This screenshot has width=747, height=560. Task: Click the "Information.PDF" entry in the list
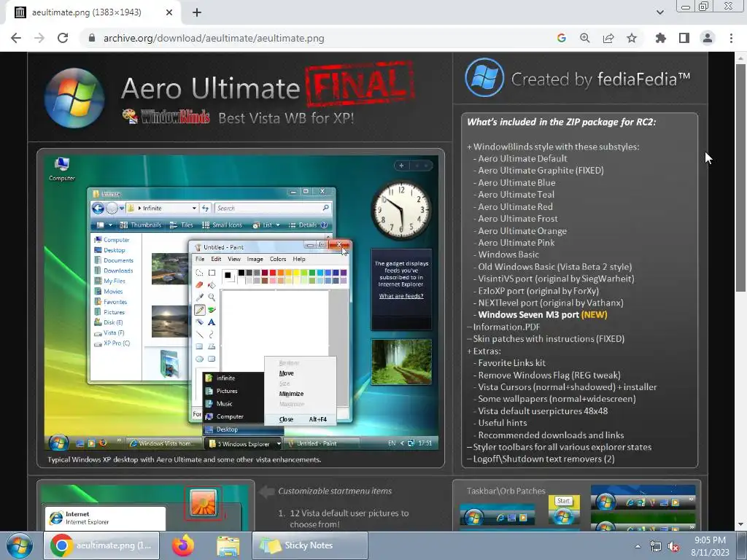(x=506, y=327)
